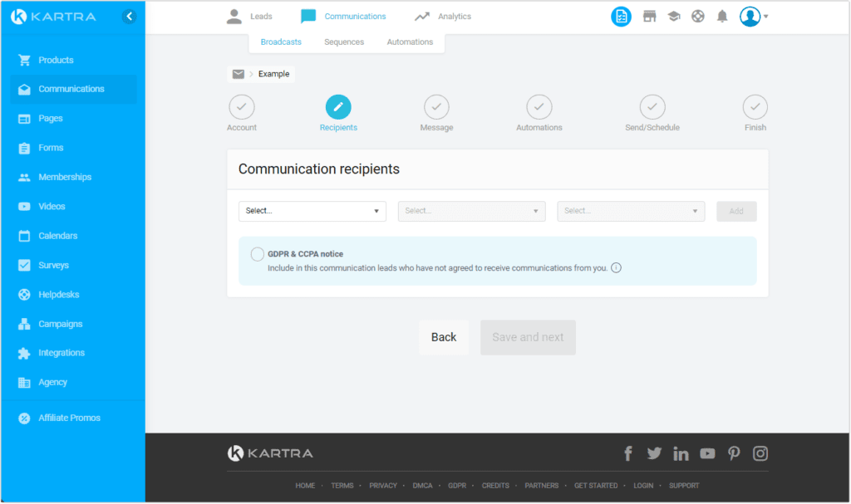Open the GDPR footer link
This screenshot has height=504, width=851.
[x=457, y=486]
